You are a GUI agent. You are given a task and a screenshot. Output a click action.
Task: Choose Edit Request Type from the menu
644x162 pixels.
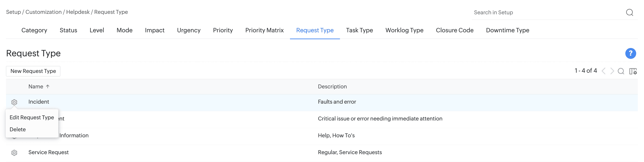pyautogui.click(x=32, y=117)
